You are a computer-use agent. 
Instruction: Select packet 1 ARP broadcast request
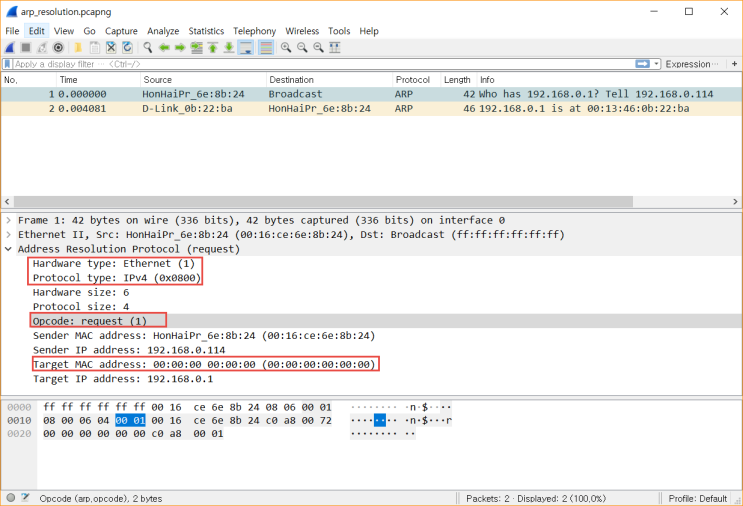(372, 94)
